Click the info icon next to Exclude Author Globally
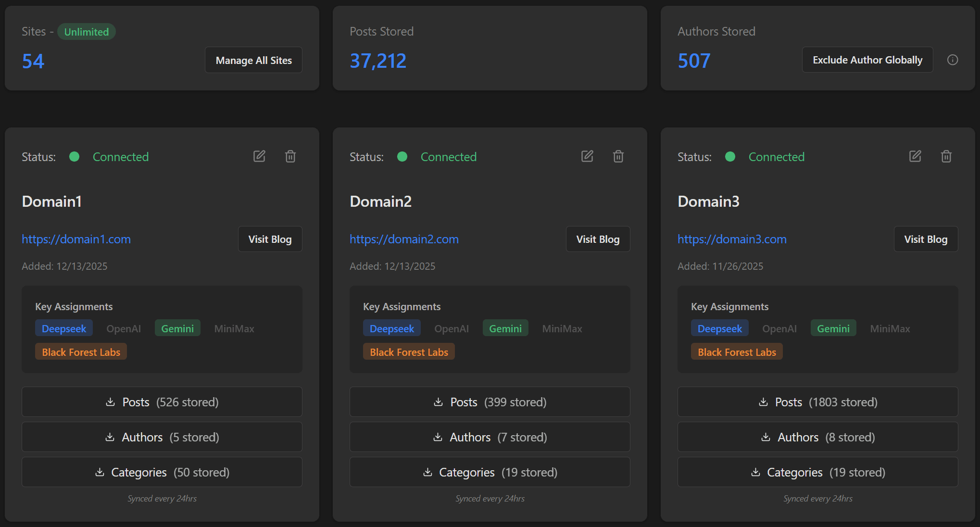The height and width of the screenshot is (527, 980). click(953, 60)
